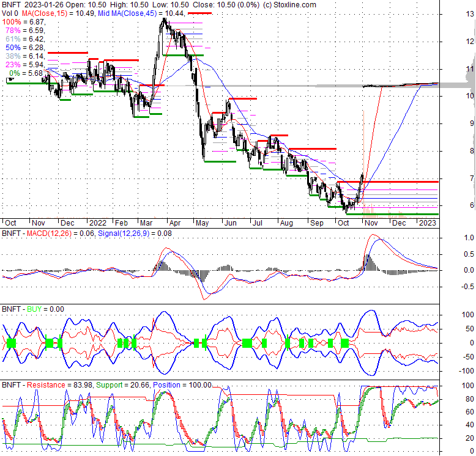Click the 'Aug' month label on time axis
Image resolution: width=476 pixels, height=456 pixels.
(x=286, y=223)
